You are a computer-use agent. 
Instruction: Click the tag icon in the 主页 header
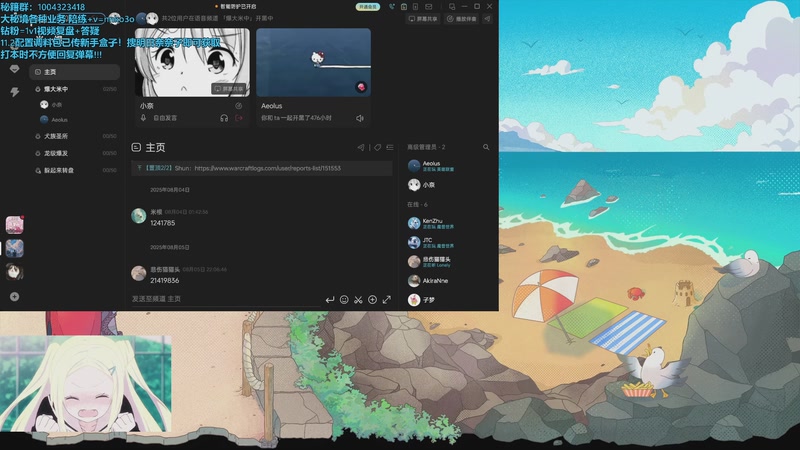(x=378, y=147)
